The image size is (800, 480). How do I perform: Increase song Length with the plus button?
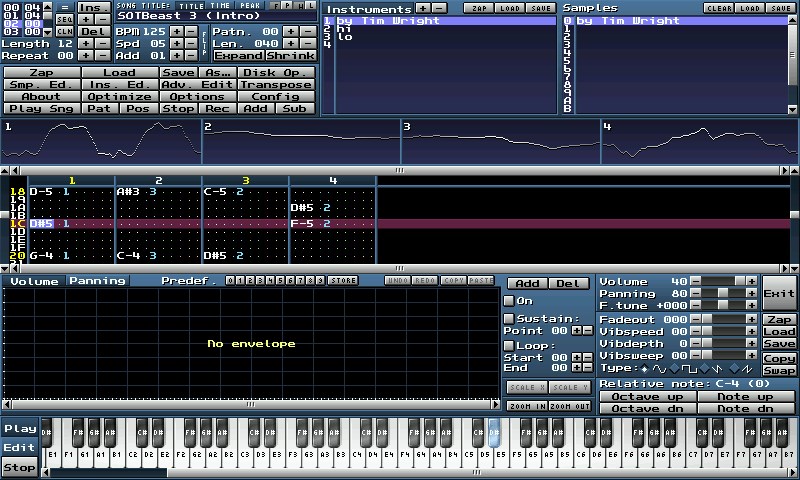click(87, 43)
